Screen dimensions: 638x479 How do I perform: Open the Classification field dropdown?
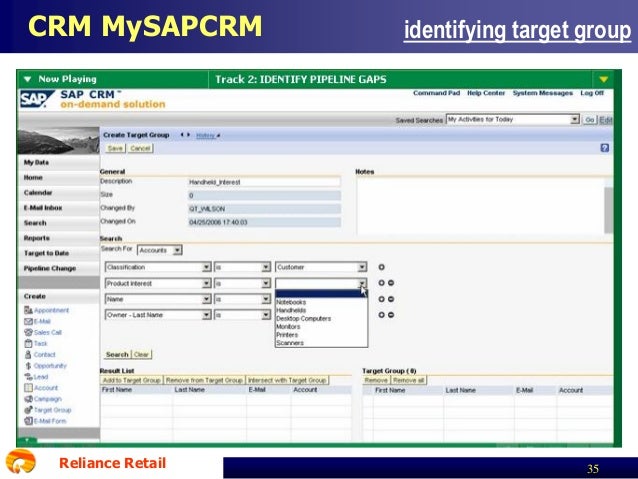click(x=207, y=267)
